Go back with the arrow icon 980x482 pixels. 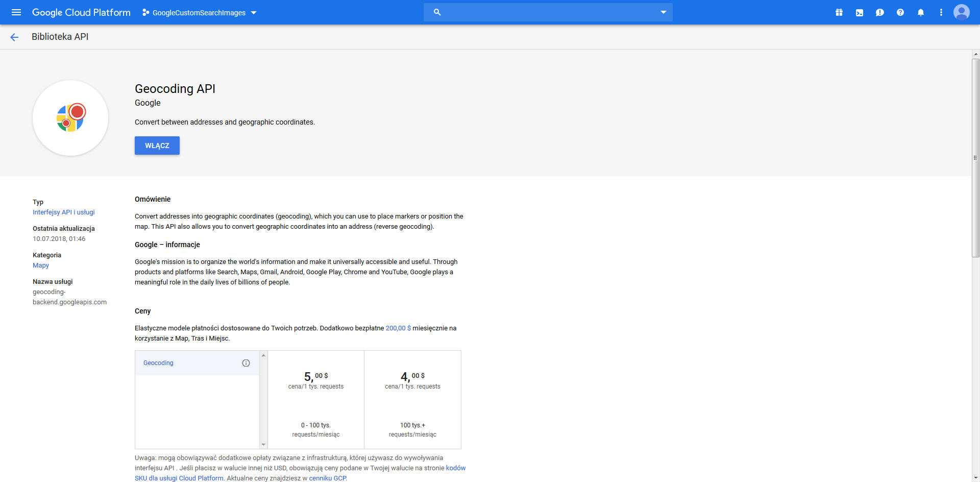[14, 37]
